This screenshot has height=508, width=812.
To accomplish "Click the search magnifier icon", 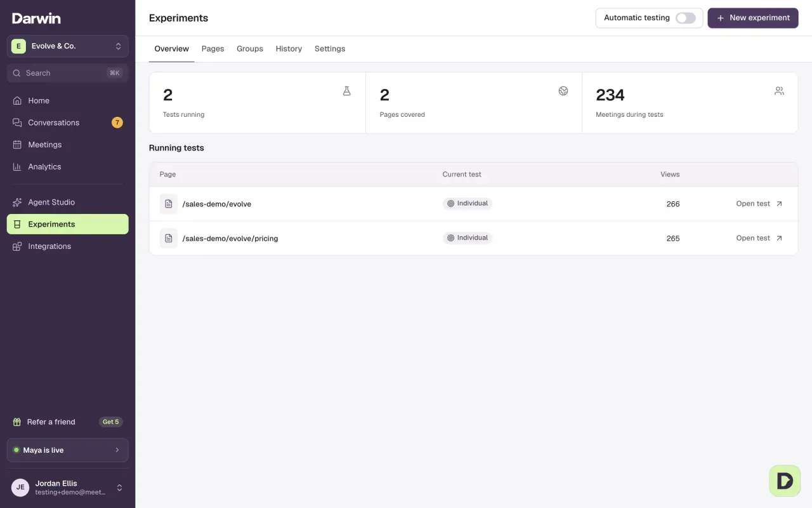I will pyautogui.click(x=17, y=73).
